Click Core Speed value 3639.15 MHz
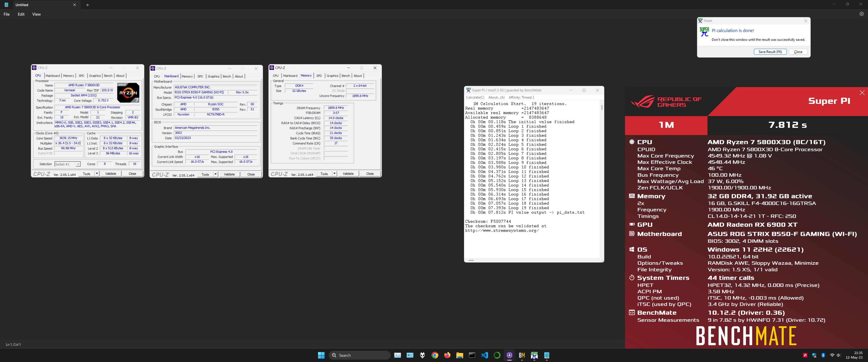Viewport: 868px width, 362px height. point(68,138)
